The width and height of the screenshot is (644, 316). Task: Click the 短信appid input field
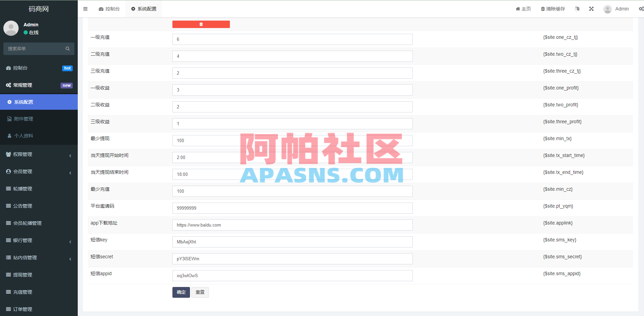[x=292, y=275]
